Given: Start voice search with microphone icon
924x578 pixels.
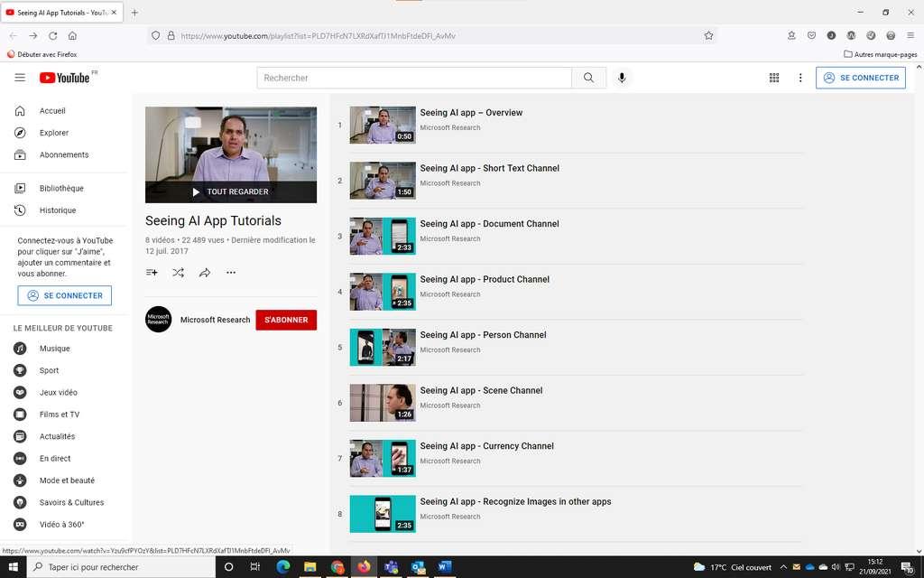Looking at the screenshot, I should point(622,78).
